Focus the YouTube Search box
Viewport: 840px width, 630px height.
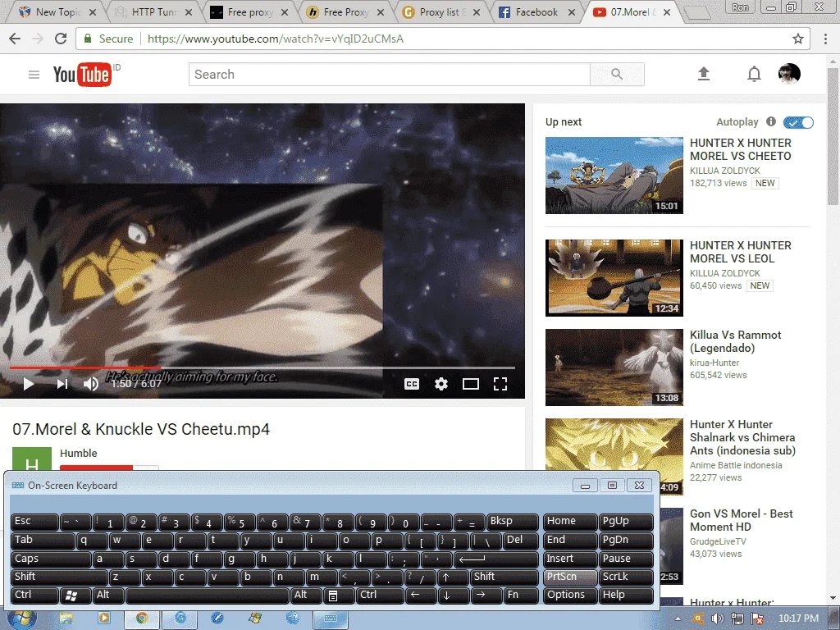389,75
